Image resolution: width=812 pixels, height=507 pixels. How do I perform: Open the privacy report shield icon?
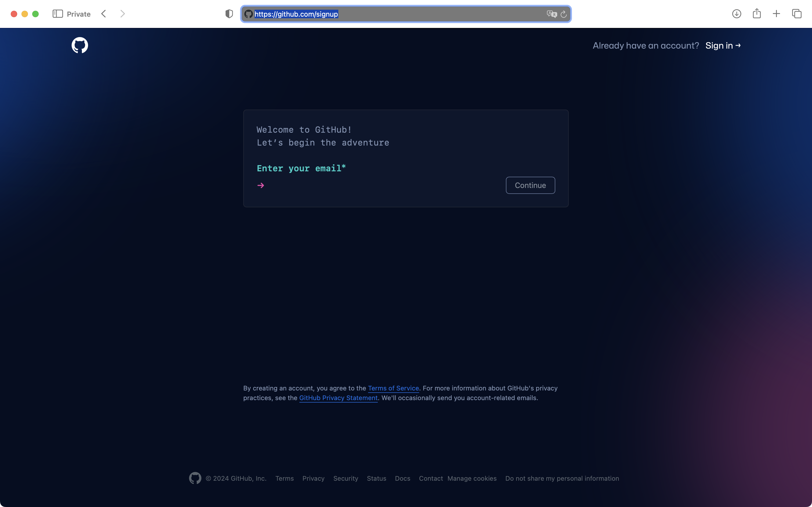point(229,14)
